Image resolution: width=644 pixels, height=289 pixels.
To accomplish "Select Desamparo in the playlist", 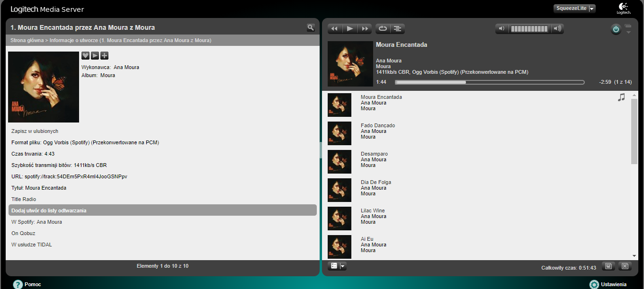I will click(x=374, y=154).
